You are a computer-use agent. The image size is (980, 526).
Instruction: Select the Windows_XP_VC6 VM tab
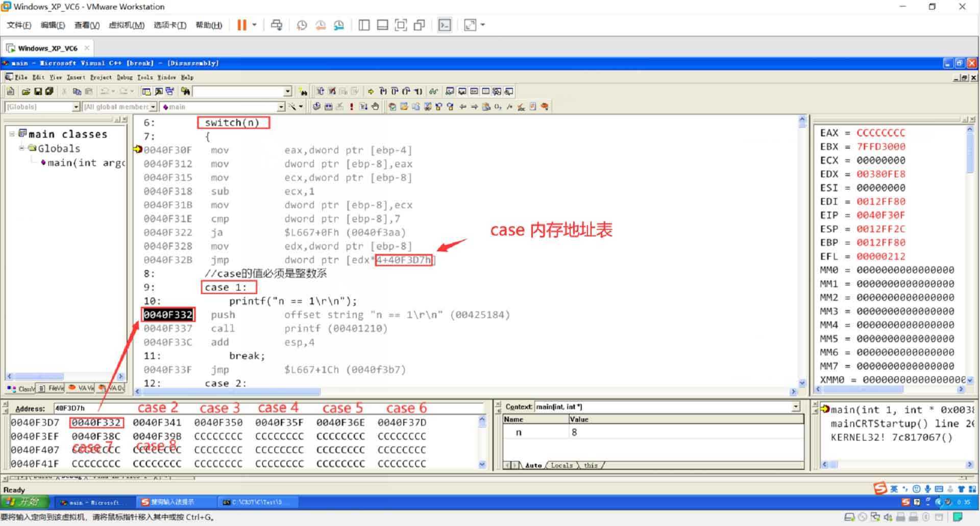(47, 48)
